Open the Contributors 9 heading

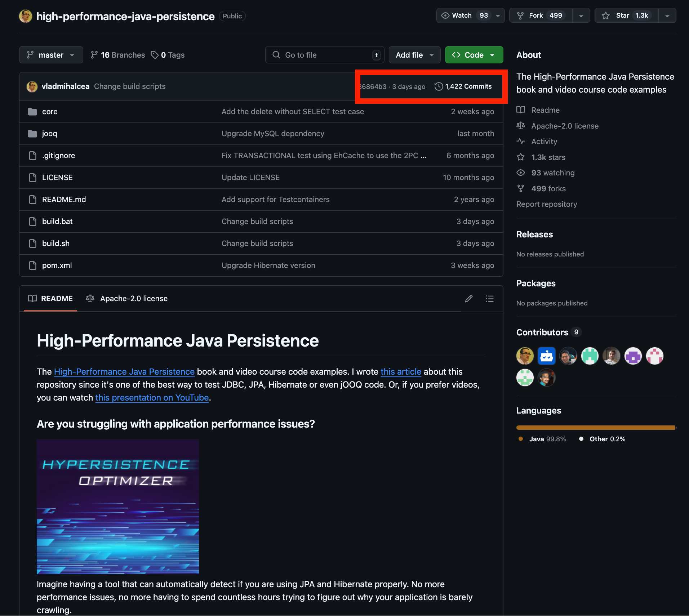point(548,332)
